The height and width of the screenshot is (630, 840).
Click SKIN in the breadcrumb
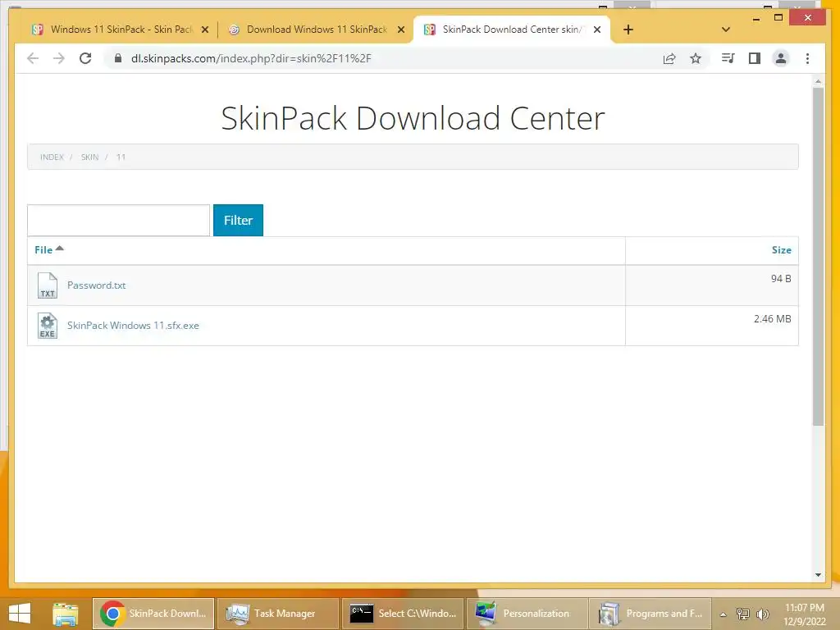tap(90, 157)
